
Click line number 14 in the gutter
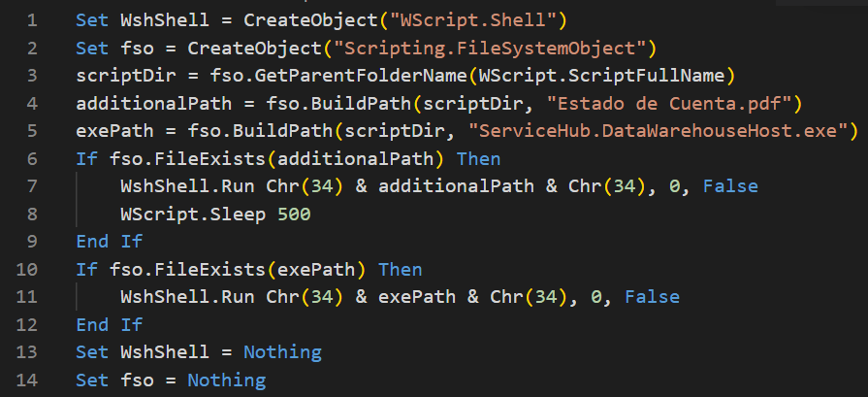(x=26, y=380)
